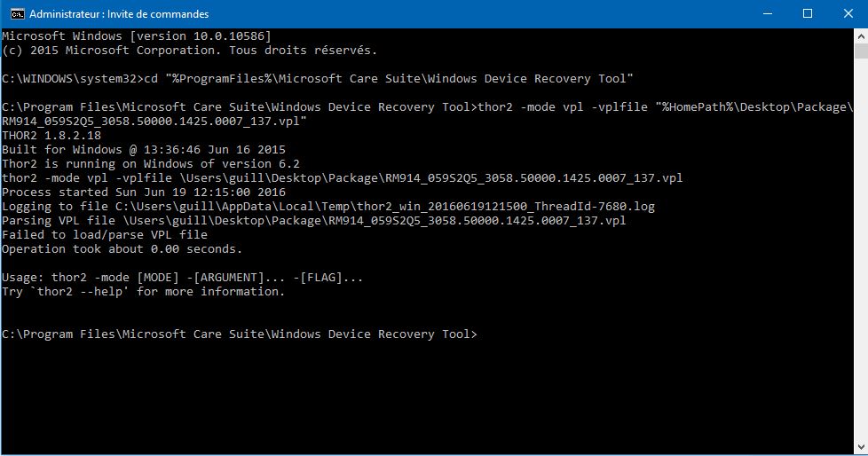
Task: Click the empty vertical scrollbar track
Action: tap(861, 249)
